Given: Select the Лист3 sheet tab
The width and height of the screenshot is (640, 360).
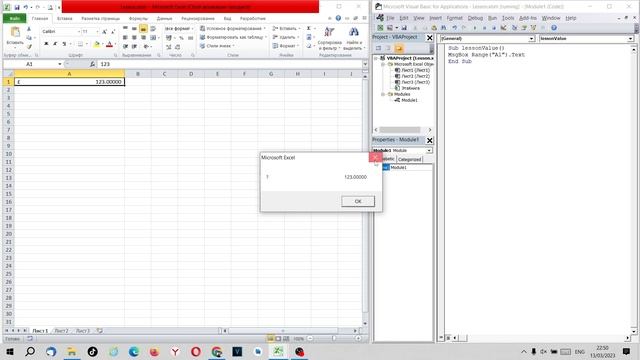Looking at the screenshot, I should click(83, 331).
